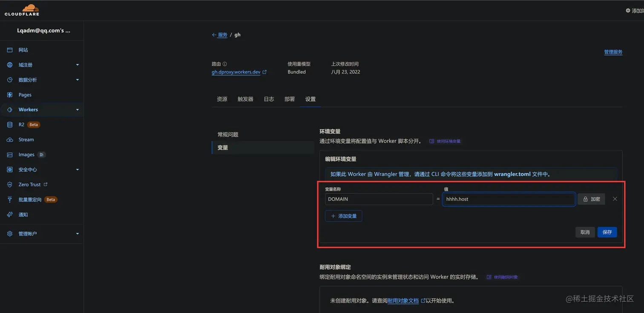Click 取消 to cancel editing
This screenshot has height=313, width=644.
(585, 232)
